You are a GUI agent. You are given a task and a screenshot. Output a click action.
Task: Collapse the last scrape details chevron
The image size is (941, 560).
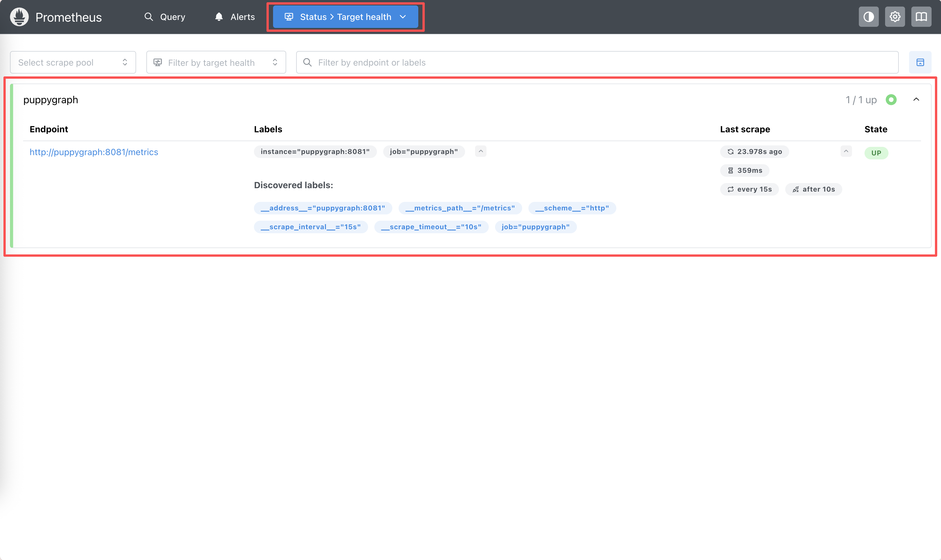pos(846,151)
